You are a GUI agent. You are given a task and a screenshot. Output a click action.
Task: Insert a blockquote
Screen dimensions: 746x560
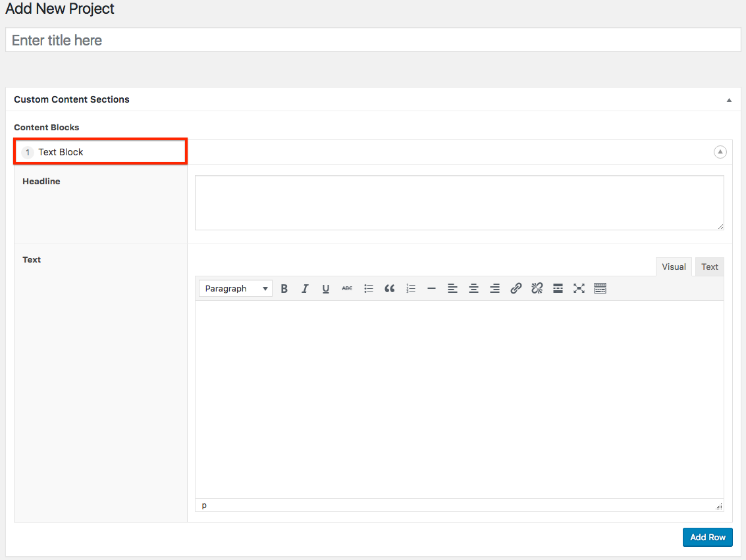tap(390, 288)
